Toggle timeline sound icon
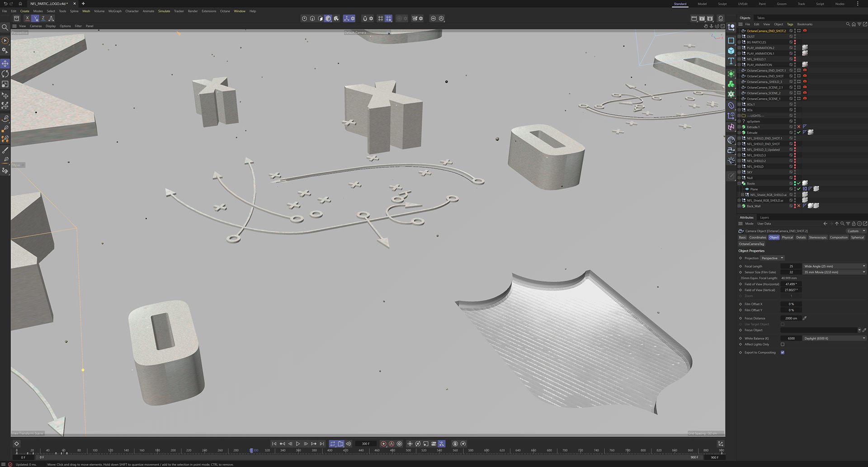This screenshot has width=868, height=467. pos(349,444)
